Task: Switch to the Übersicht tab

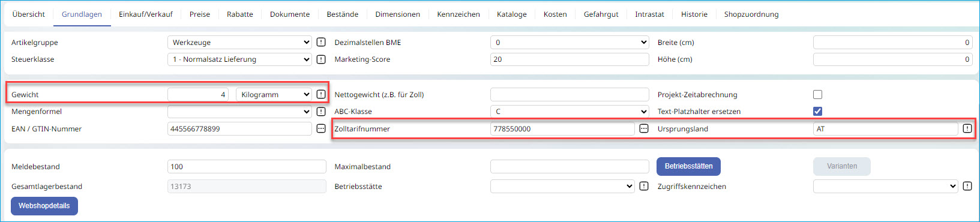Action: (28, 14)
